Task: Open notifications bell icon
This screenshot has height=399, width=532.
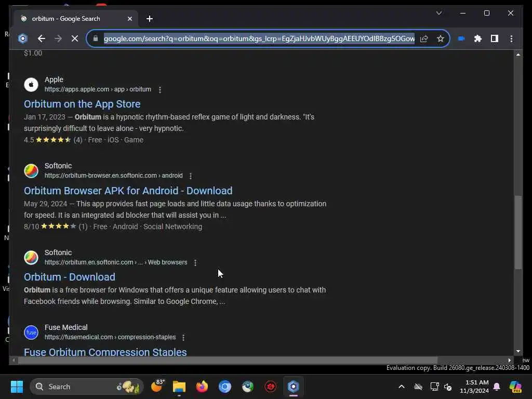Action: (497, 387)
